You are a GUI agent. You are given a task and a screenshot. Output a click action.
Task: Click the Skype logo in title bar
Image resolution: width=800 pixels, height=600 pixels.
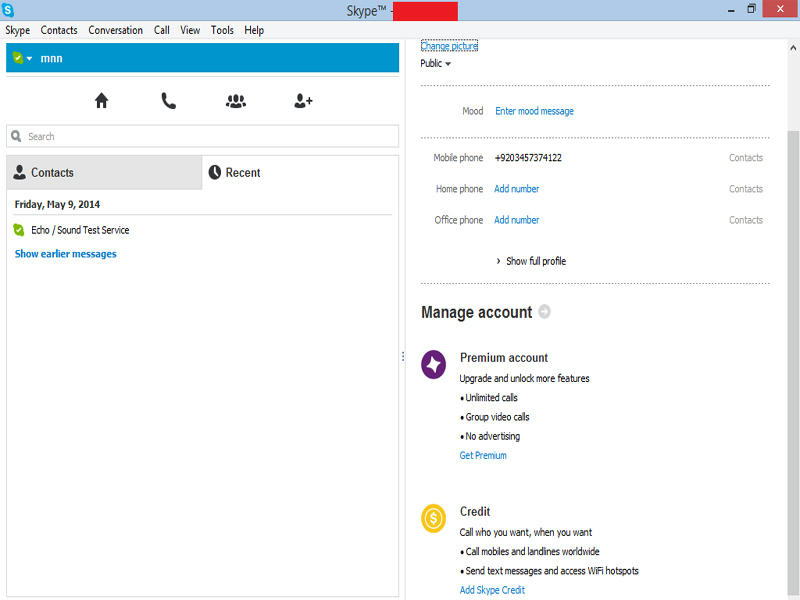8,10
